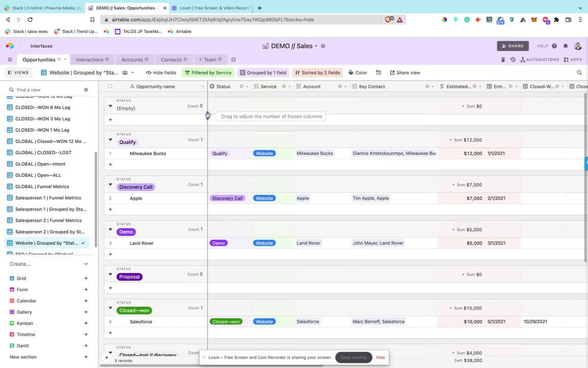The width and height of the screenshot is (588, 368).
Task: Click the add table plus icon
Action: coord(233,60)
